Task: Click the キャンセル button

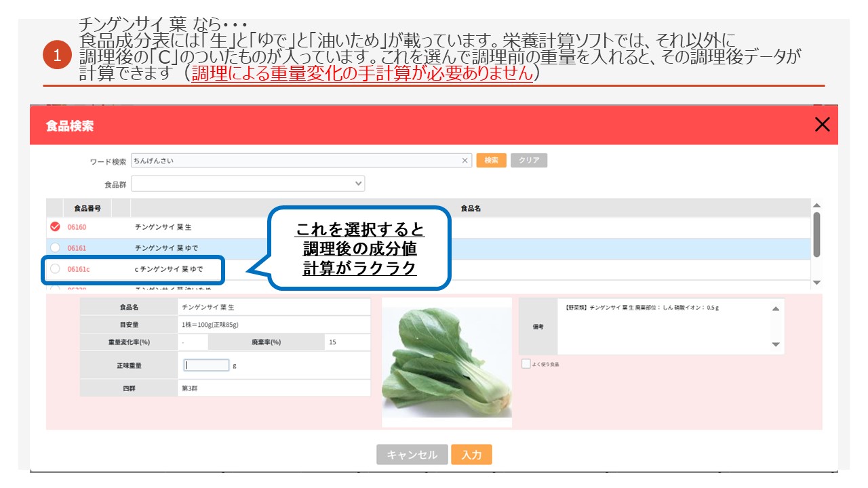Action: pyautogui.click(x=412, y=455)
